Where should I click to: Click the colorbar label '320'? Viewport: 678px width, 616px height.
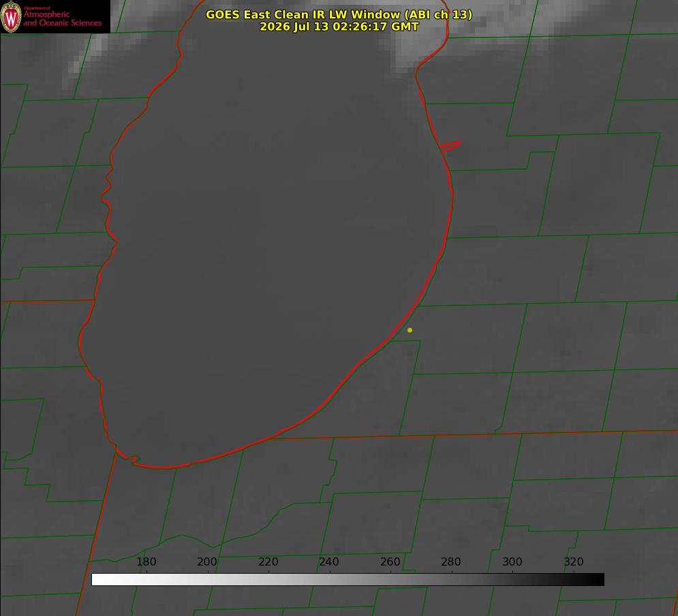click(x=574, y=561)
